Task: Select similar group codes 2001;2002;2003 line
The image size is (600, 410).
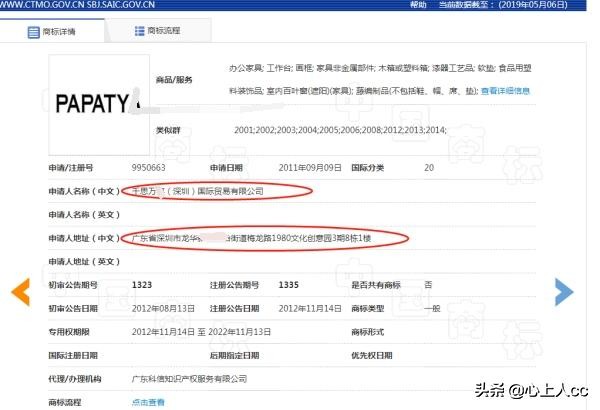Action: pos(340,130)
